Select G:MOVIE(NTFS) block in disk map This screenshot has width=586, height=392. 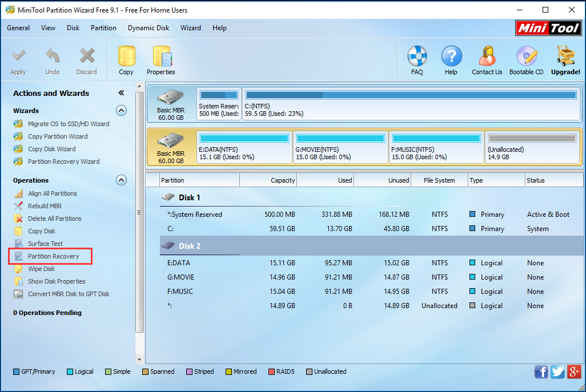(340, 147)
